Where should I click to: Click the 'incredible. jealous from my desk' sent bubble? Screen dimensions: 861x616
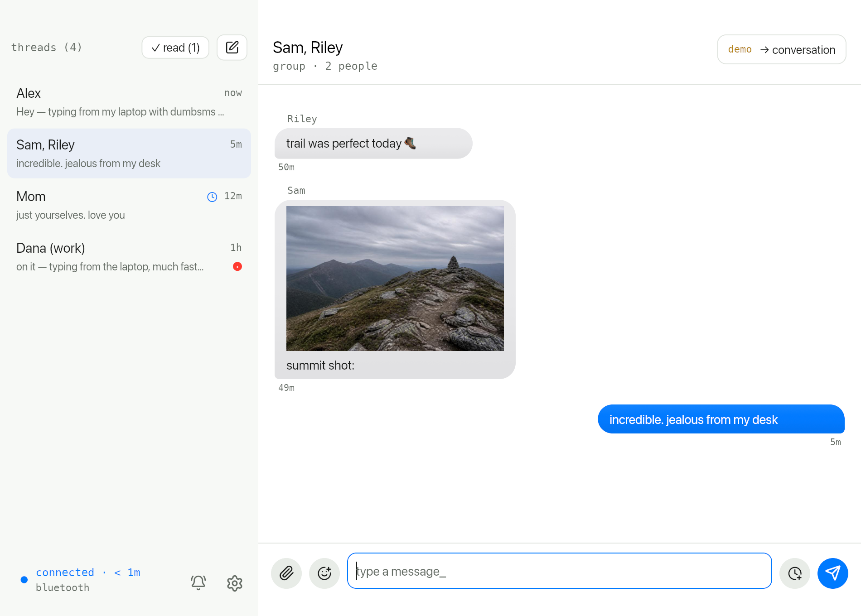coord(721,419)
